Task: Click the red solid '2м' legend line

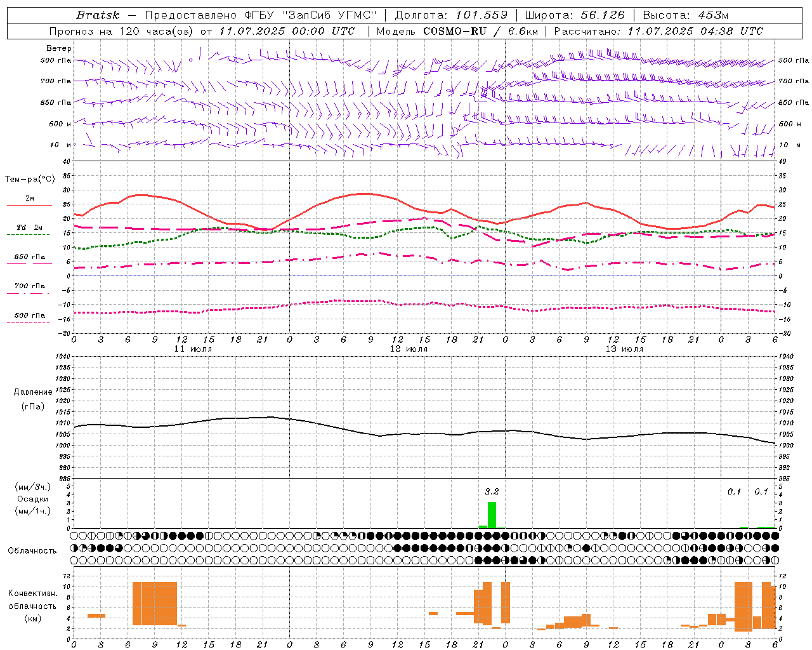Action: point(29,206)
